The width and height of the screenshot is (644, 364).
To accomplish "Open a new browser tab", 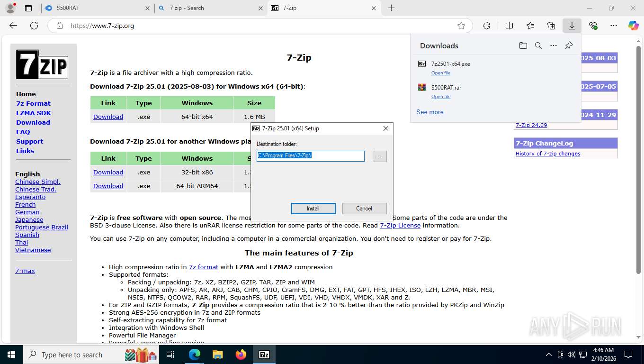I will 391,8.
